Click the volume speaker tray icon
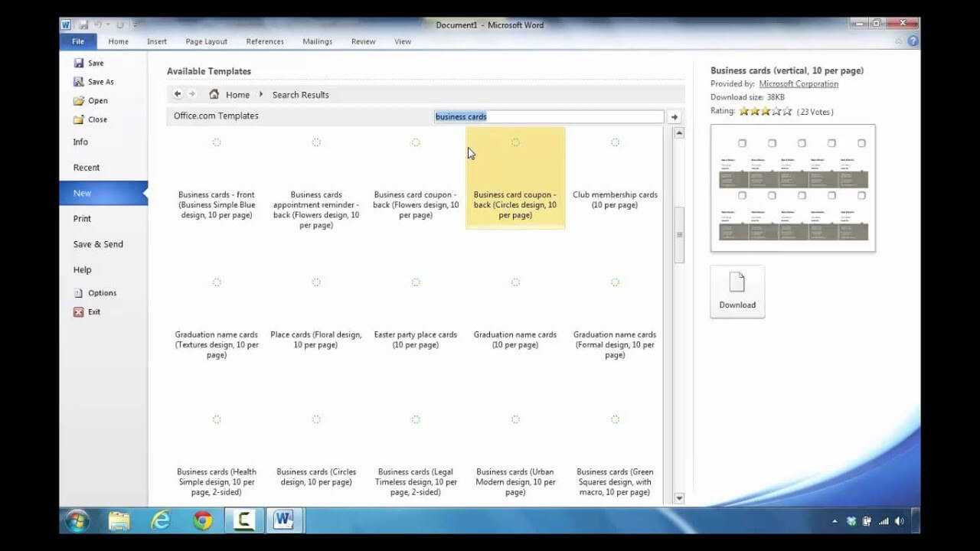 [x=900, y=521]
